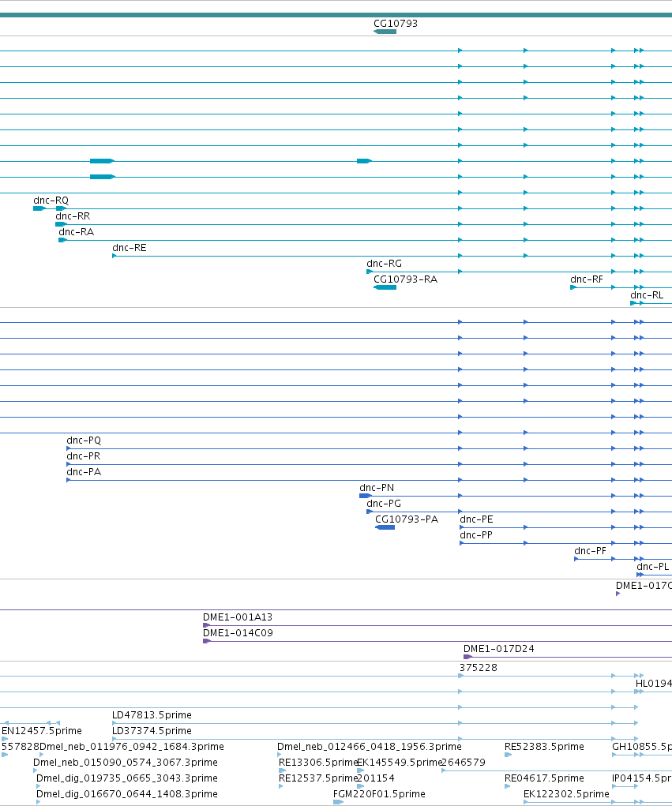Open the LD47813.5prime EST label
Viewport: 672px width, 806px height.
152,715
